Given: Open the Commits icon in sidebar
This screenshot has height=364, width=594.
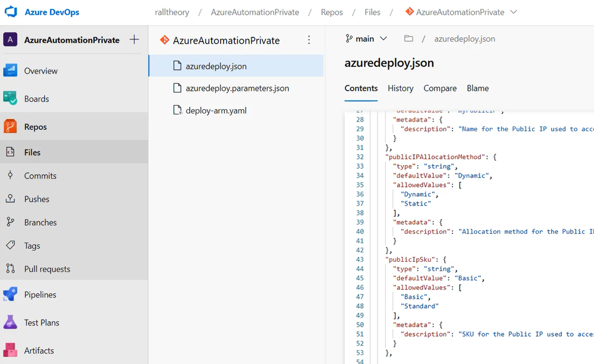Looking at the screenshot, I should [10, 175].
